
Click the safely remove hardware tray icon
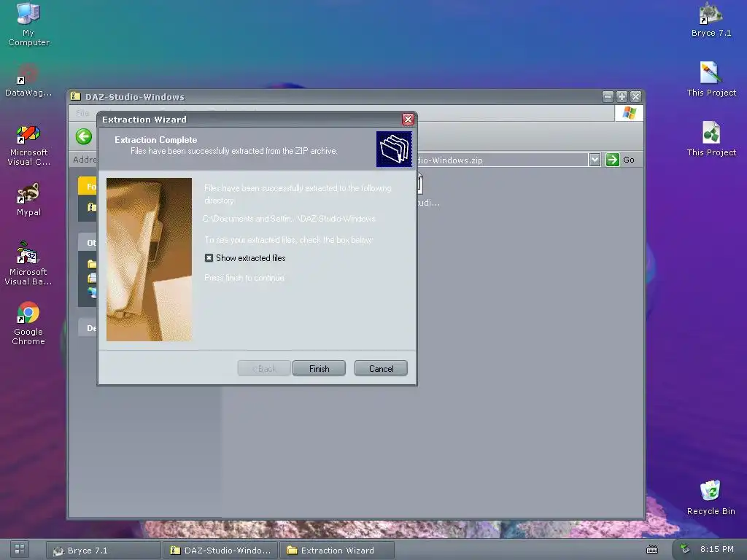(685, 549)
